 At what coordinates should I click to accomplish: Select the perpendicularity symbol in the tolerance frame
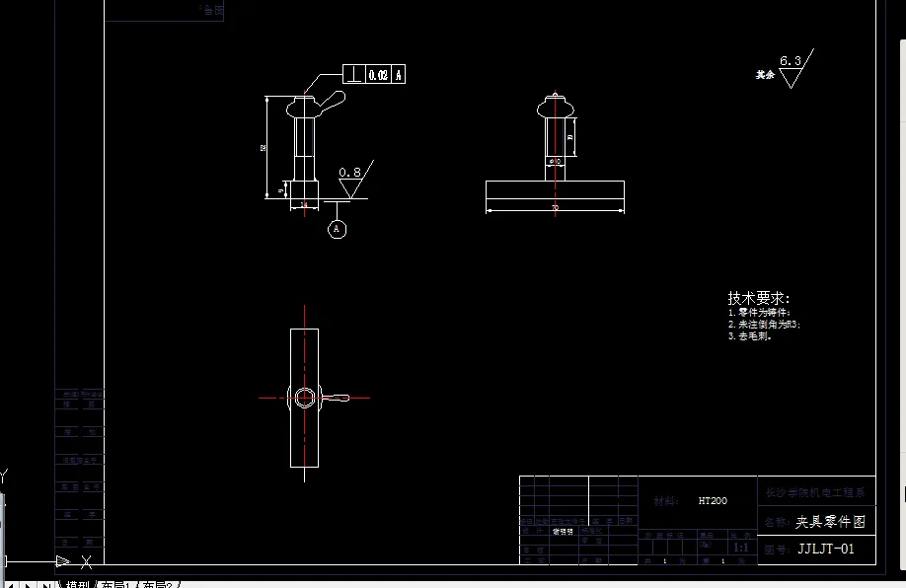[x=354, y=74]
